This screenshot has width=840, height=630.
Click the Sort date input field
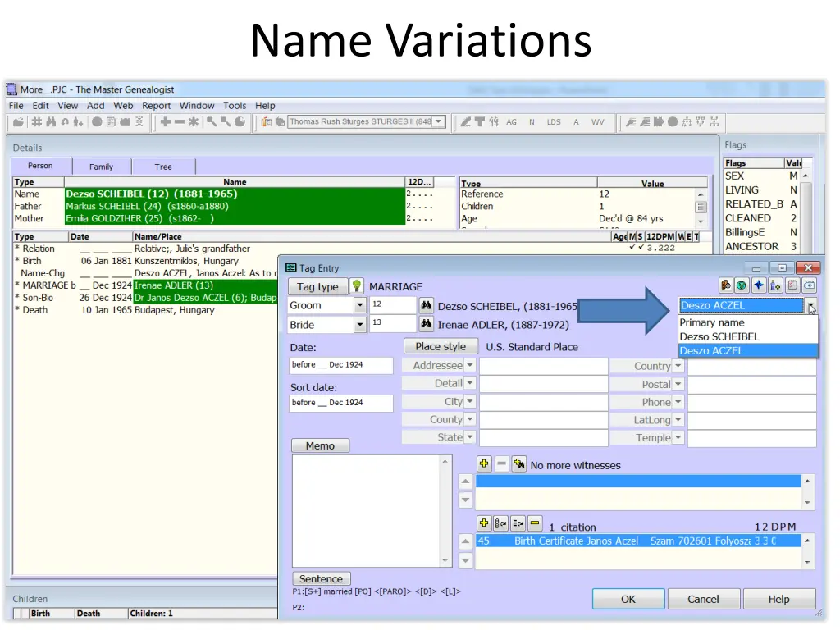[x=340, y=403]
